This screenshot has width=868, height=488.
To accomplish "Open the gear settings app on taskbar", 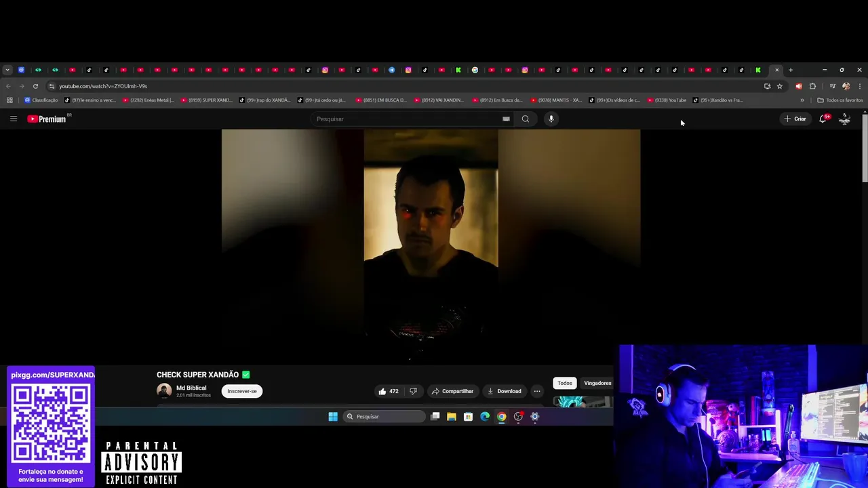I will 535,417.
